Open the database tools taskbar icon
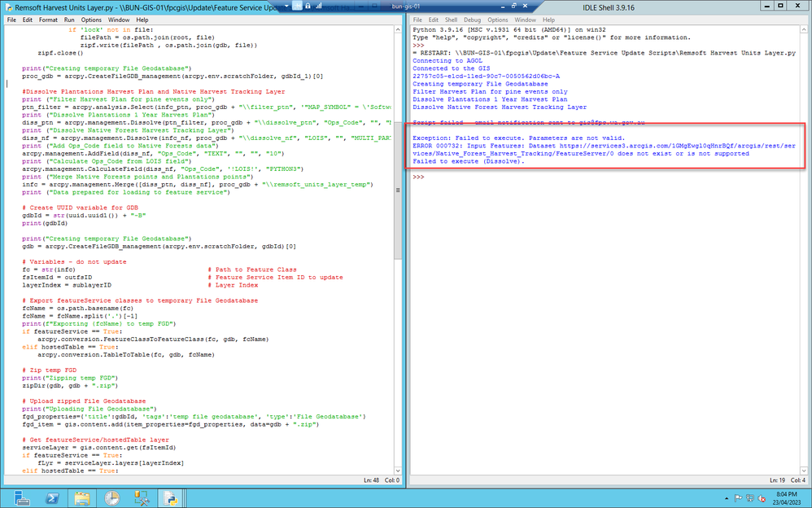This screenshot has width=812, height=508. pos(142,498)
